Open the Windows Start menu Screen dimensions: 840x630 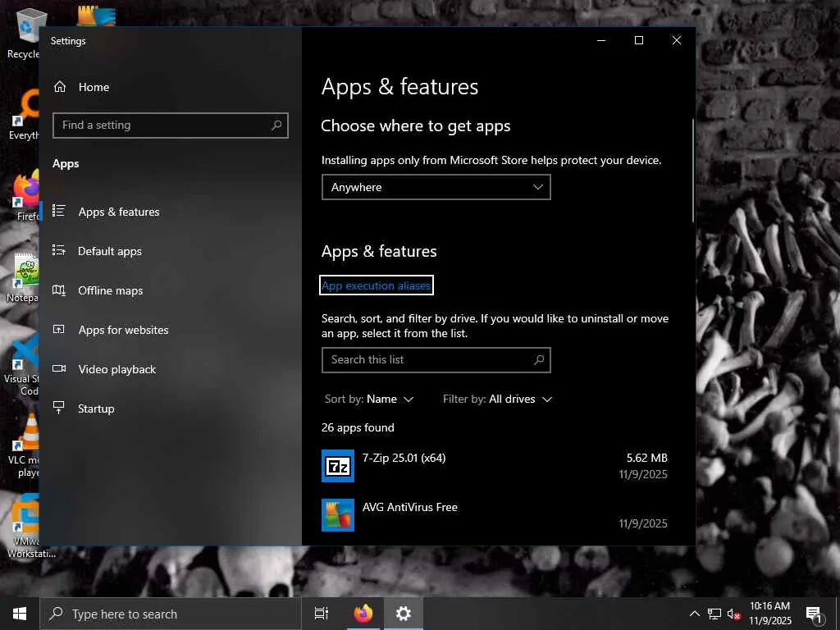[x=20, y=614]
